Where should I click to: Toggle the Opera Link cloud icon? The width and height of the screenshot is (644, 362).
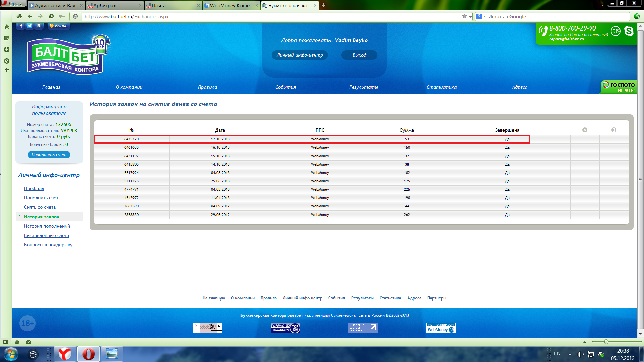click(x=17, y=342)
